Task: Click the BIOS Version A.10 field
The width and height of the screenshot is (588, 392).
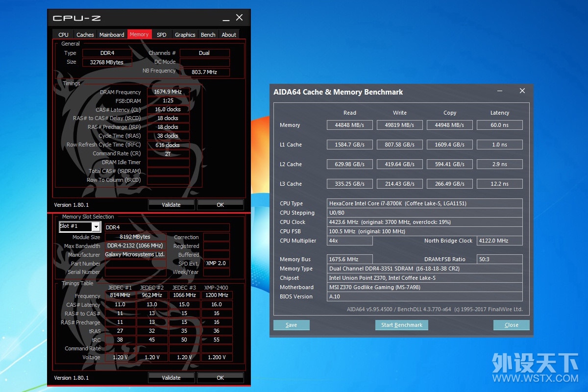Action: tap(425, 296)
